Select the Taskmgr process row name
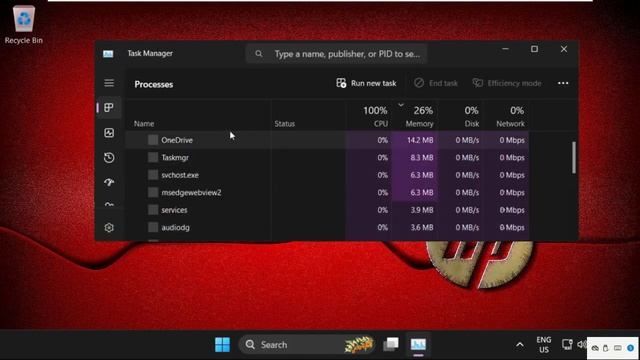The image size is (640, 360). (x=175, y=158)
